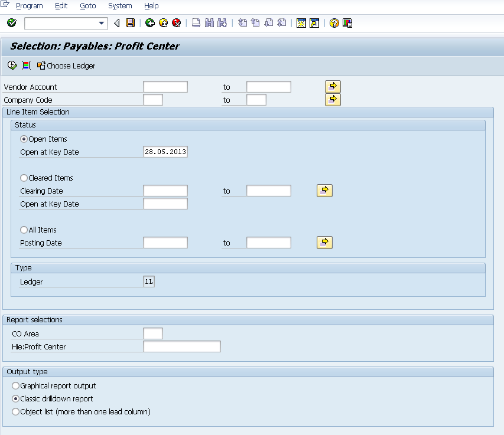Click the Open at Key Date 28.05.2013 field
This screenshot has height=435, width=504.
pos(165,152)
